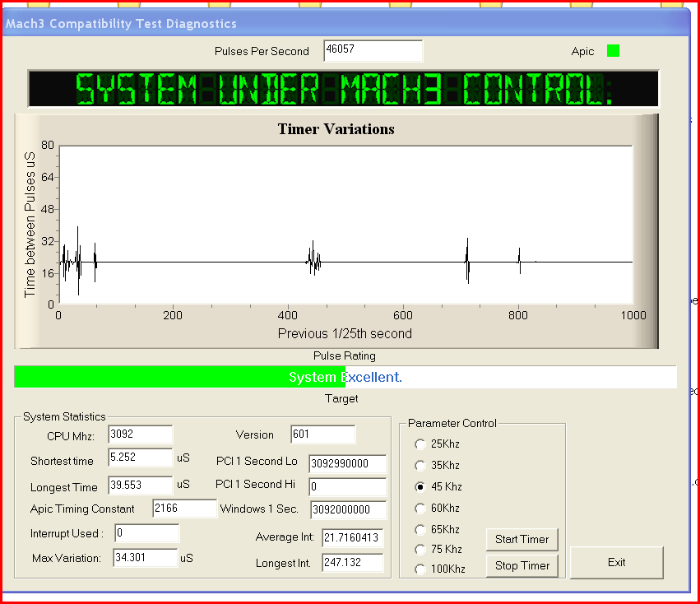This screenshot has height=604, width=700.
Task: Click the 'Pulse Rating' label
Action: (x=344, y=356)
